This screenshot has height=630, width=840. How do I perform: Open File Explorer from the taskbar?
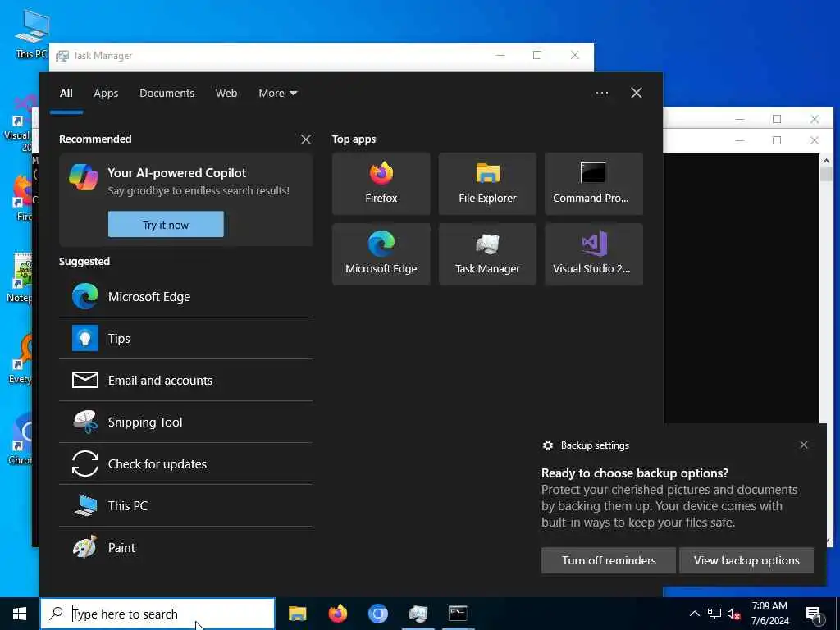click(x=297, y=614)
